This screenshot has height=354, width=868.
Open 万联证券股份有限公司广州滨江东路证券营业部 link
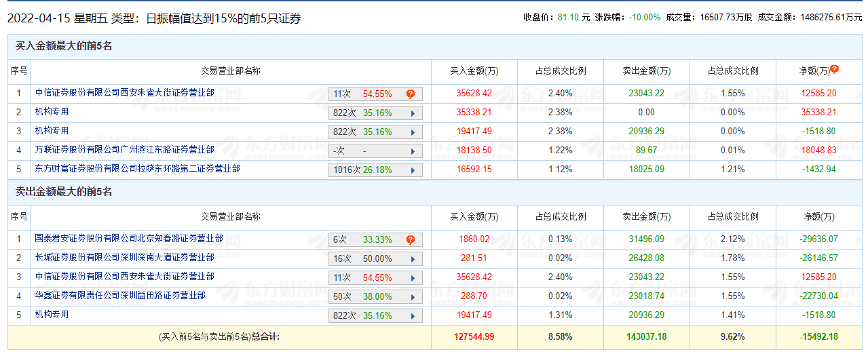click(124, 149)
